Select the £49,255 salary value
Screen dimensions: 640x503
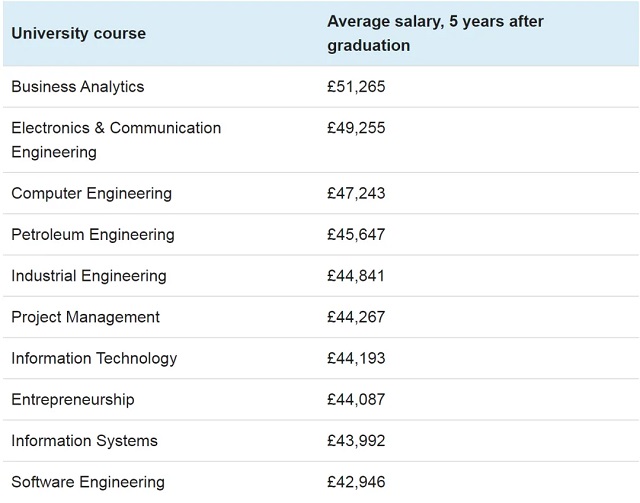click(356, 128)
